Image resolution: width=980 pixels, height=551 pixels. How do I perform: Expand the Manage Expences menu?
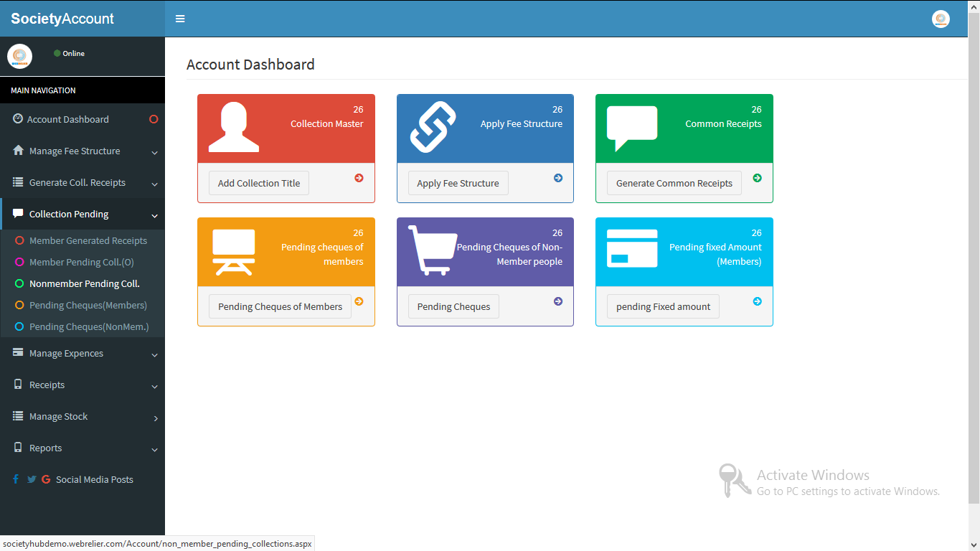pos(66,353)
